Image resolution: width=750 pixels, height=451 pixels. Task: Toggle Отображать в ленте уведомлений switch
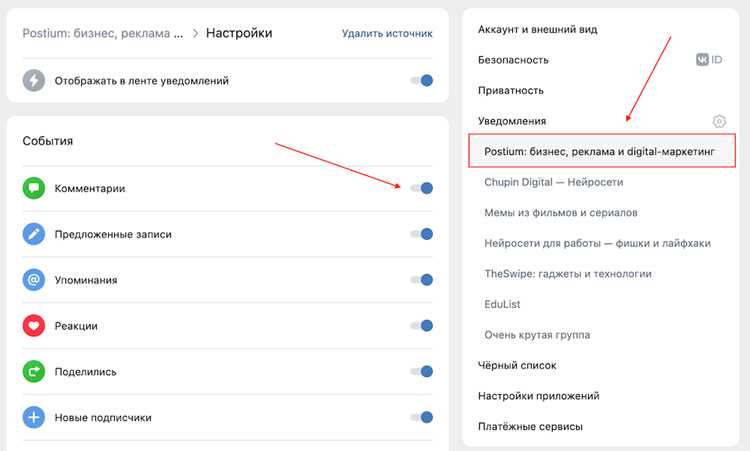pyautogui.click(x=422, y=80)
